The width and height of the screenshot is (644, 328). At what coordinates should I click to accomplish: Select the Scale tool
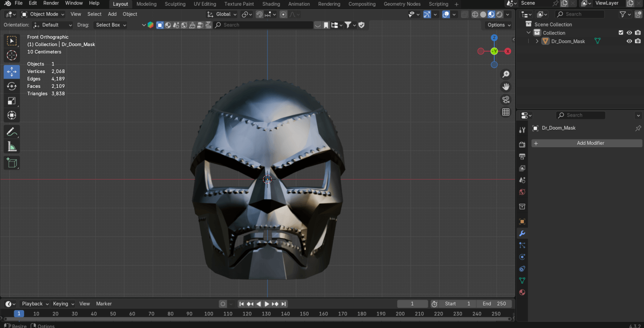pos(12,101)
